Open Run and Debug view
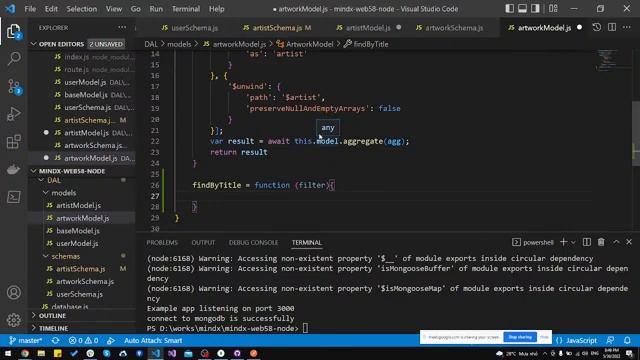 click(13, 114)
